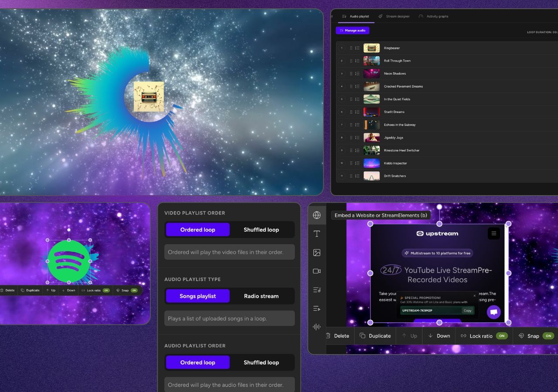The image size is (558, 392).
Task: Click the drag handle on the Drift Snatchers row
Action: click(x=351, y=176)
